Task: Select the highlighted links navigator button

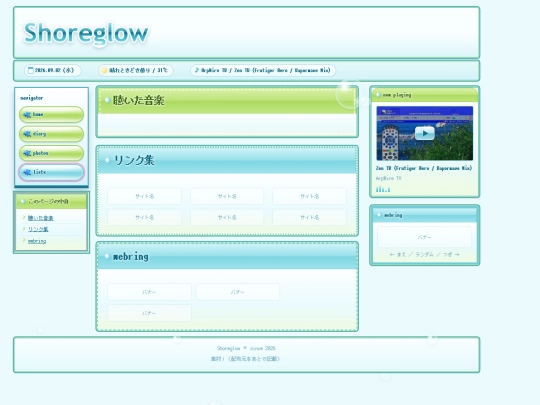Action: coord(51,172)
